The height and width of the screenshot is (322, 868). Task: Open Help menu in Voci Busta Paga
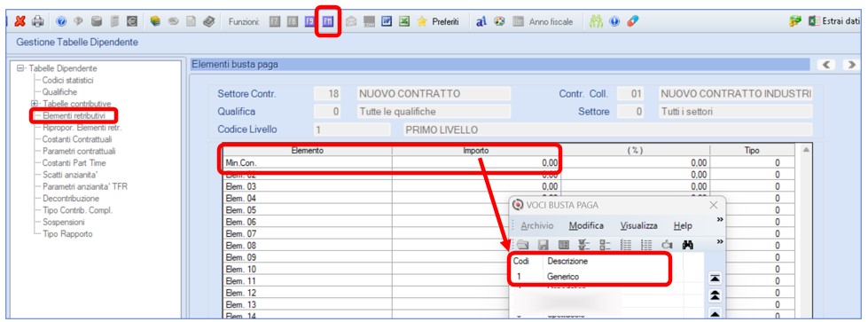pos(683,226)
